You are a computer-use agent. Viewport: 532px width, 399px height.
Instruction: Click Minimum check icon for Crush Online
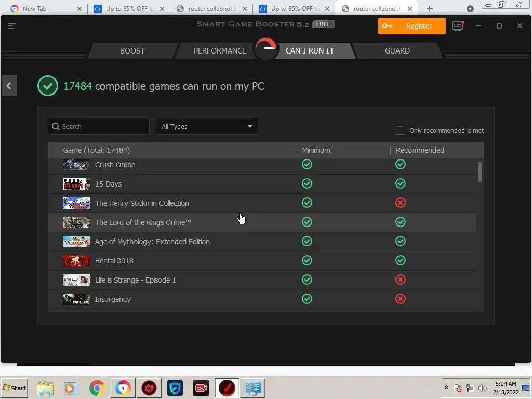[307, 165]
